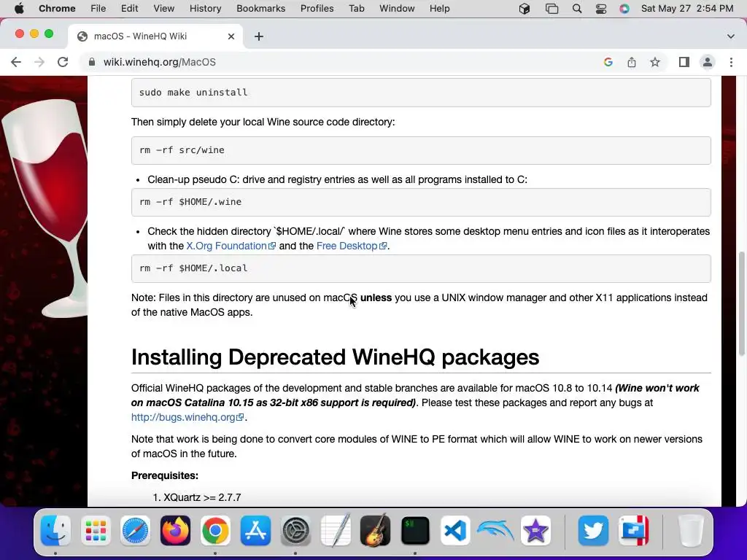Toggle the Chrome side panel
This screenshot has height=560, width=747.
[684, 62]
